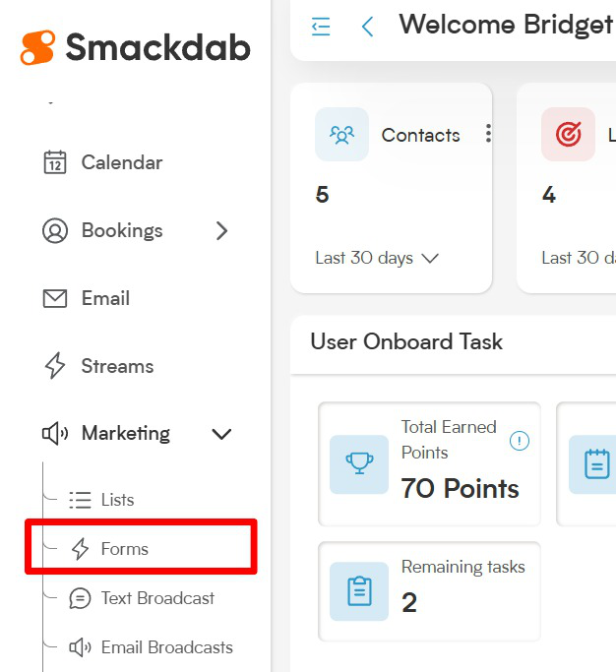Collapse the sidebar using the menu icon

[x=321, y=27]
